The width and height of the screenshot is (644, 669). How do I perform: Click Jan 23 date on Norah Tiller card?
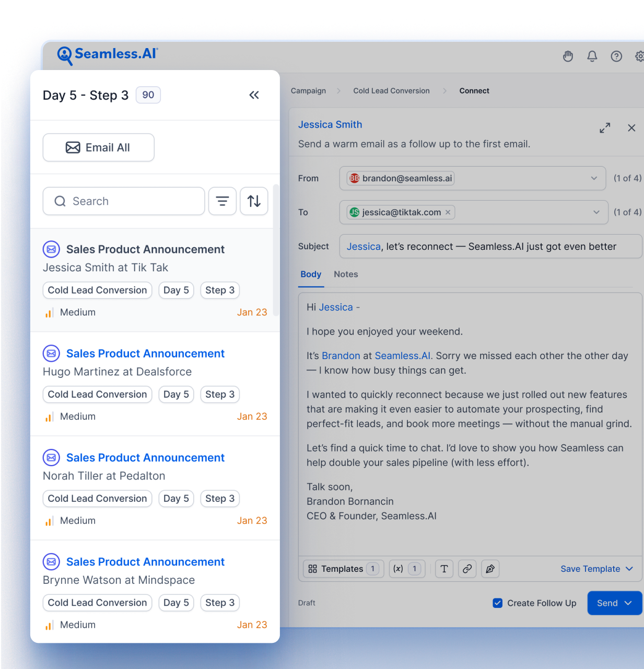[252, 521]
